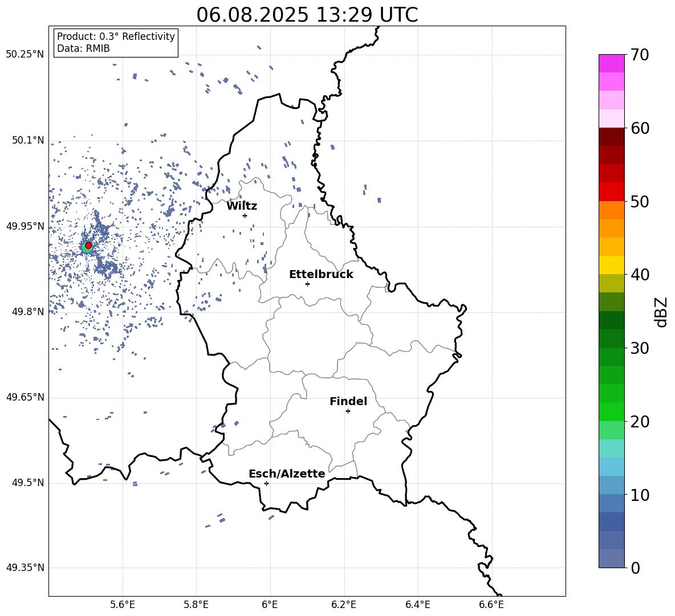Click the 50 tick on the colorbar

(640, 202)
